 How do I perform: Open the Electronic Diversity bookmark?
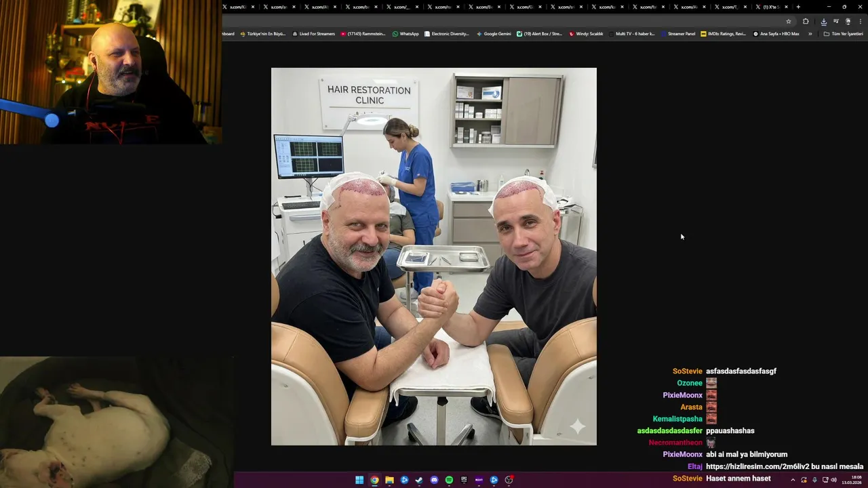coord(447,34)
